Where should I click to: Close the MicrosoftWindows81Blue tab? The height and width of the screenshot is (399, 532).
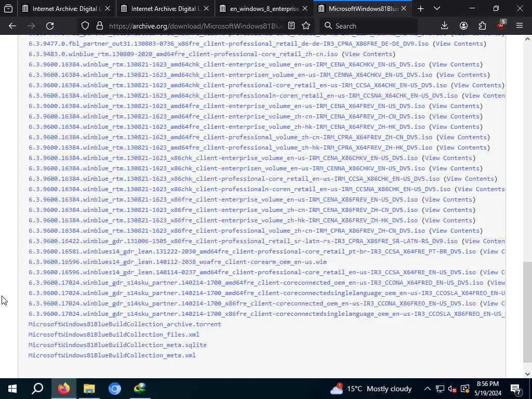[403, 9]
